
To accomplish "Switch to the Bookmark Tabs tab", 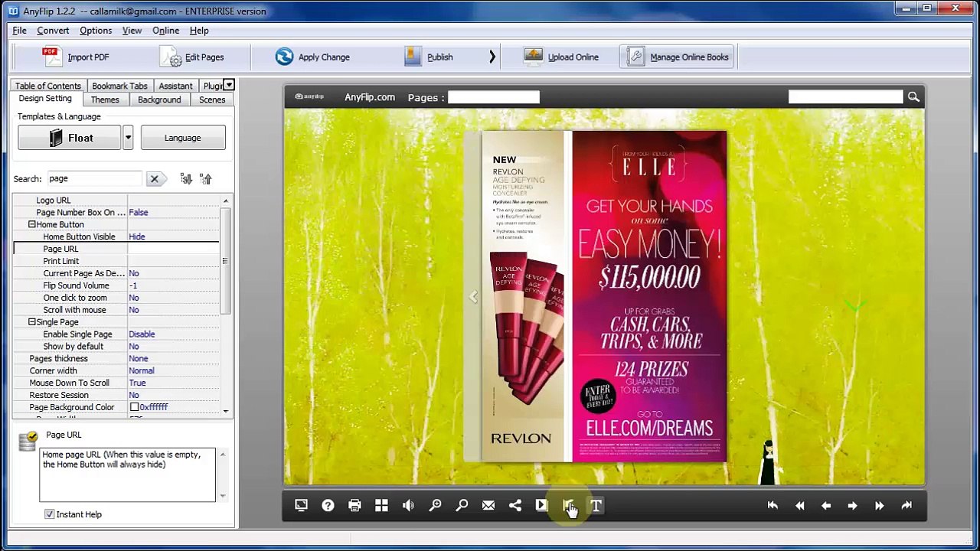I will click(119, 86).
